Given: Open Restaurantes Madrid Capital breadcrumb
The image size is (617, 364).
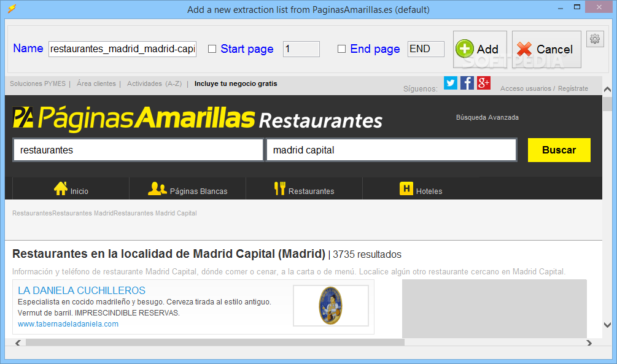Looking at the screenshot, I should (x=155, y=213).
